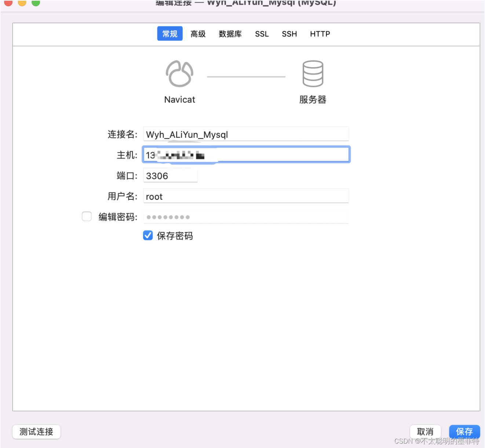Click the 取消 button

(x=425, y=431)
